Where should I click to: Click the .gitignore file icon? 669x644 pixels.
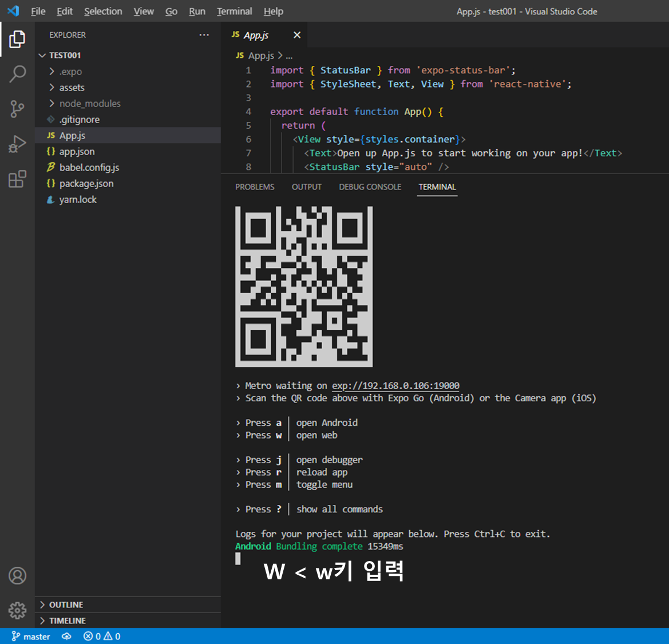[51, 120]
